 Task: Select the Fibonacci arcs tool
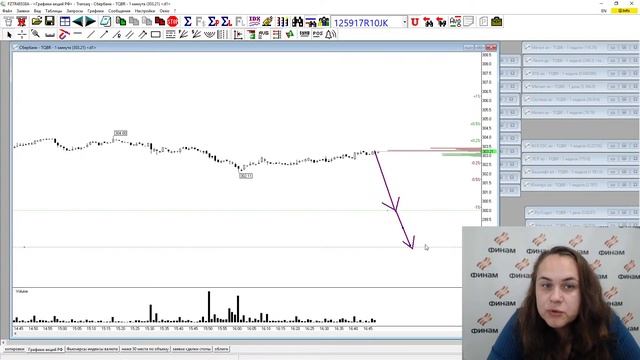point(209,35)
